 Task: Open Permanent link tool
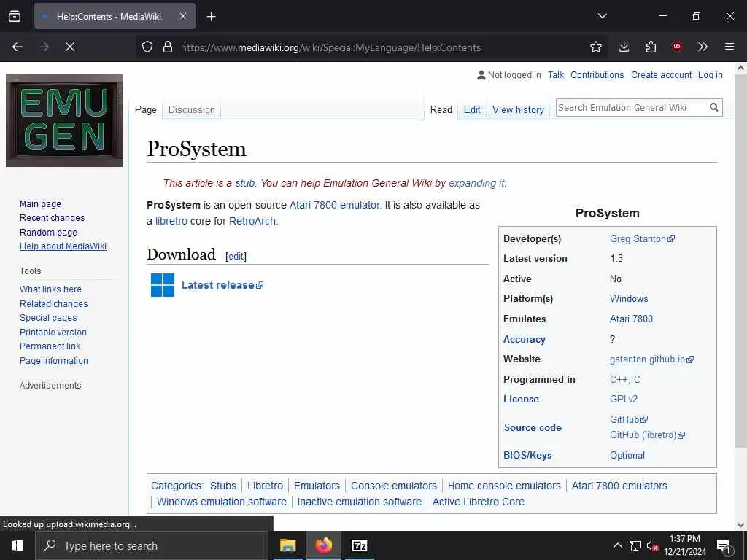pyautogui.click(x=50, y=346)
